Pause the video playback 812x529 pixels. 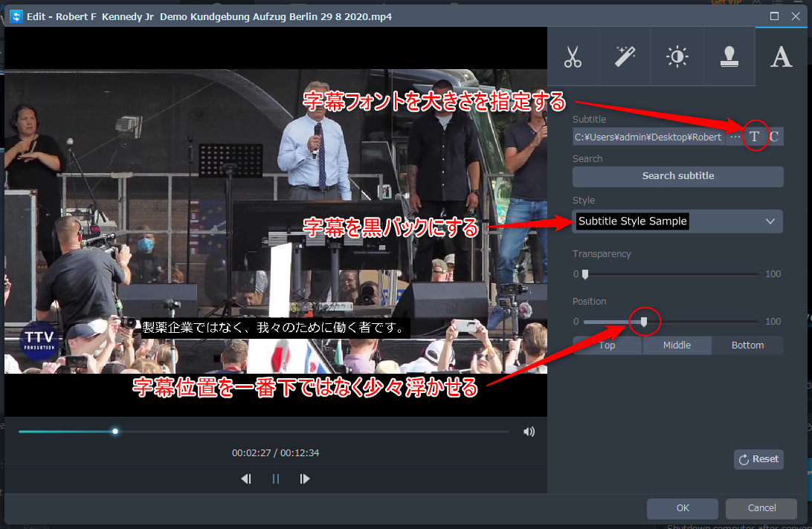point(276,479)
